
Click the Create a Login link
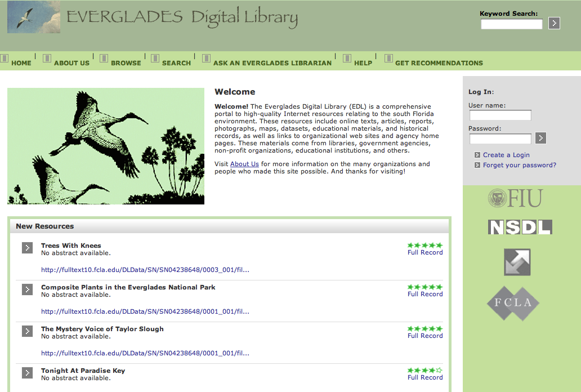(x=506, y=155)
